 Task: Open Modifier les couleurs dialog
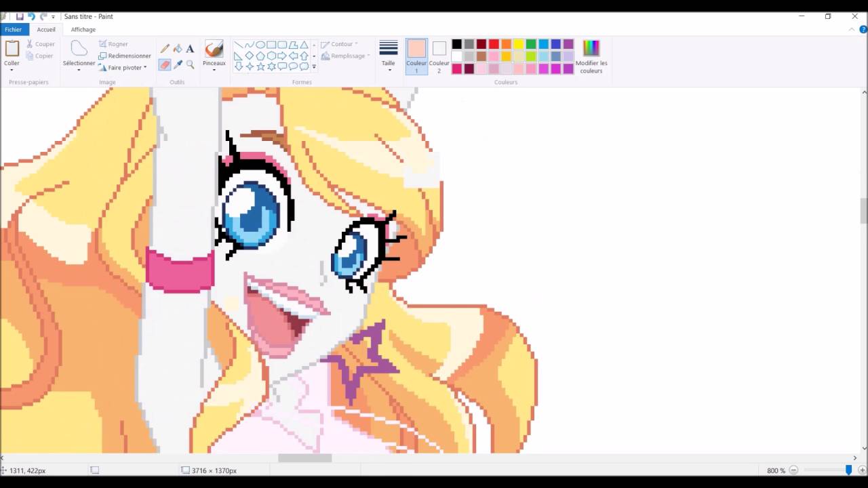click(591, 56)
